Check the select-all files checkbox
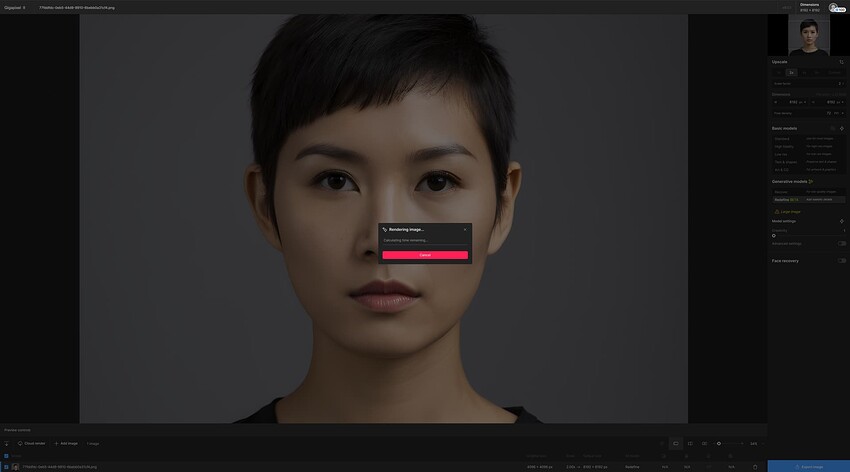This screenshot has width=850, height=472. coord(6,456)
